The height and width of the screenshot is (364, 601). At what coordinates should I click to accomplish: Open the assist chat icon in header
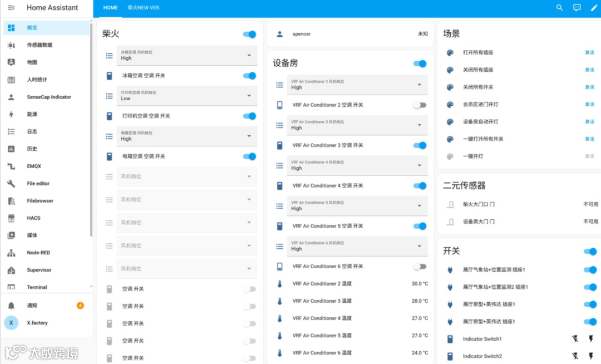tap(577, 8)
